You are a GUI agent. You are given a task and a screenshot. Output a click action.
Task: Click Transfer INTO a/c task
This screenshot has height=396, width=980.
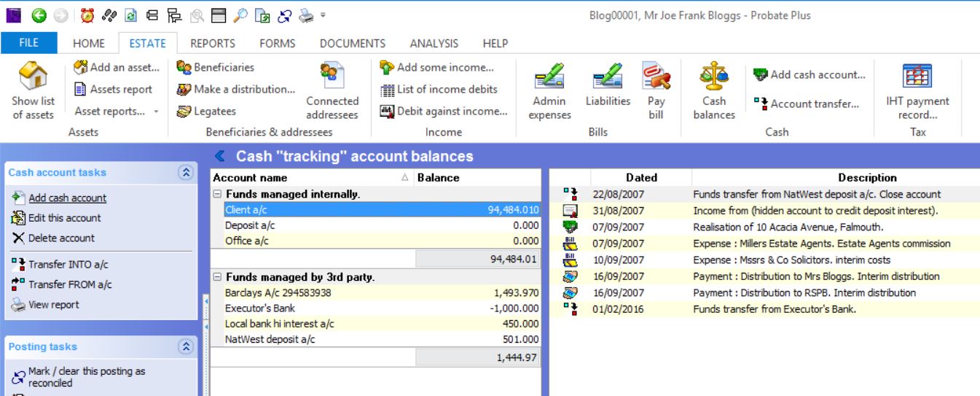pyautogui.click(x=68, y=265)
